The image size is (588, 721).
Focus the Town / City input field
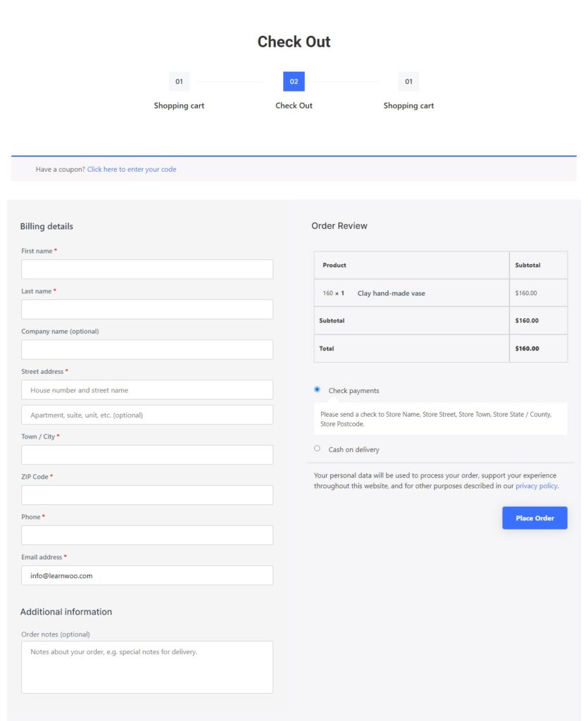coord(147,455)
